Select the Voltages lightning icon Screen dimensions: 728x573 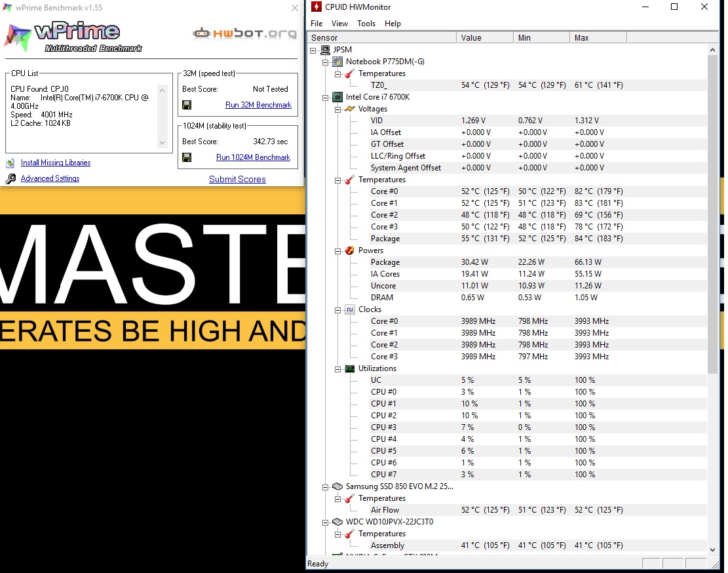(x=350, y=109)
